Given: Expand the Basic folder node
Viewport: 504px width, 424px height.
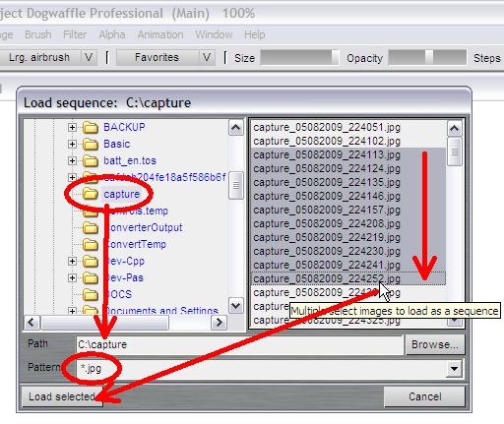Looking at the screenshot, I should coord(72,144).
